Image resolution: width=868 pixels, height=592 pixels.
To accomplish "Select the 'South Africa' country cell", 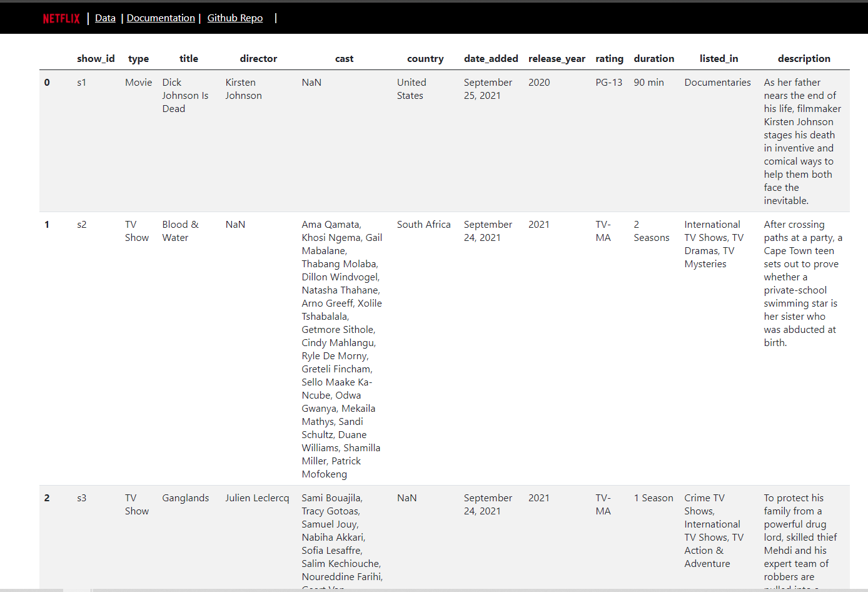I will coord(424,224).
